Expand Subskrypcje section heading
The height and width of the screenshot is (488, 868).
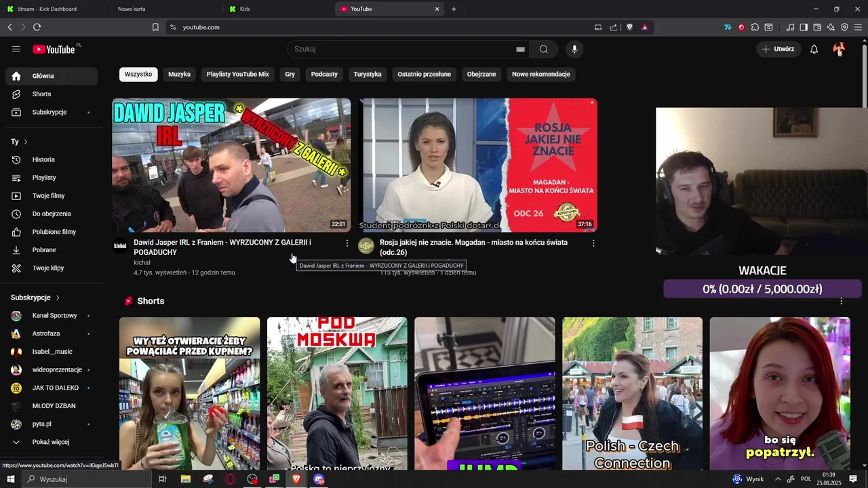pos(35,298)
